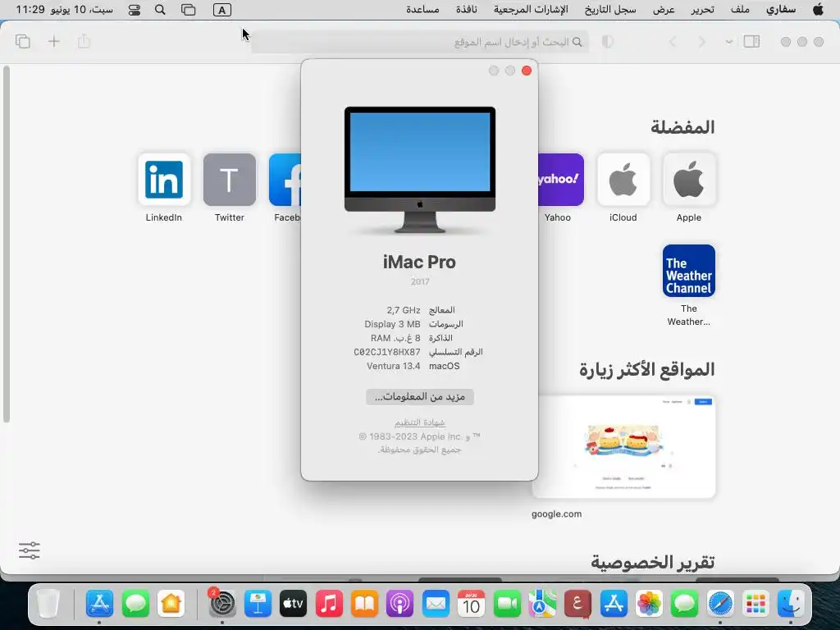840x630 pixels.
Task: Focus the Safari address search field
Action: [x=420, y=42]
